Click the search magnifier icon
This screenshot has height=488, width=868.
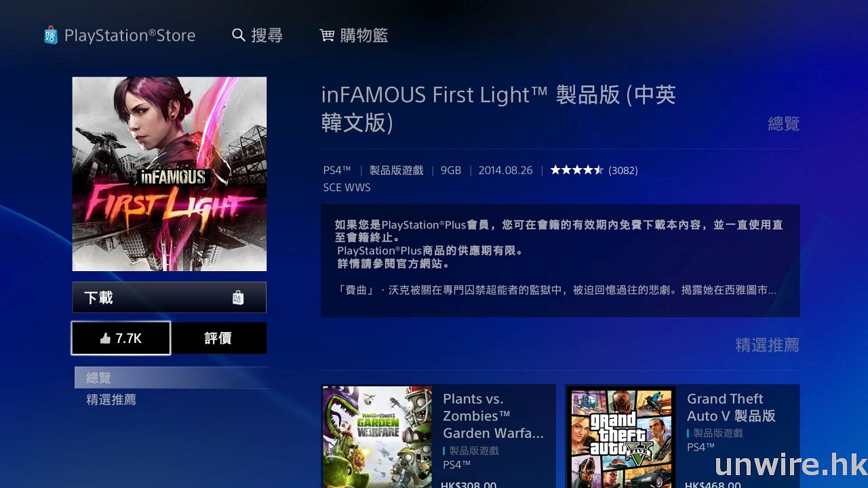coord(238,35)
